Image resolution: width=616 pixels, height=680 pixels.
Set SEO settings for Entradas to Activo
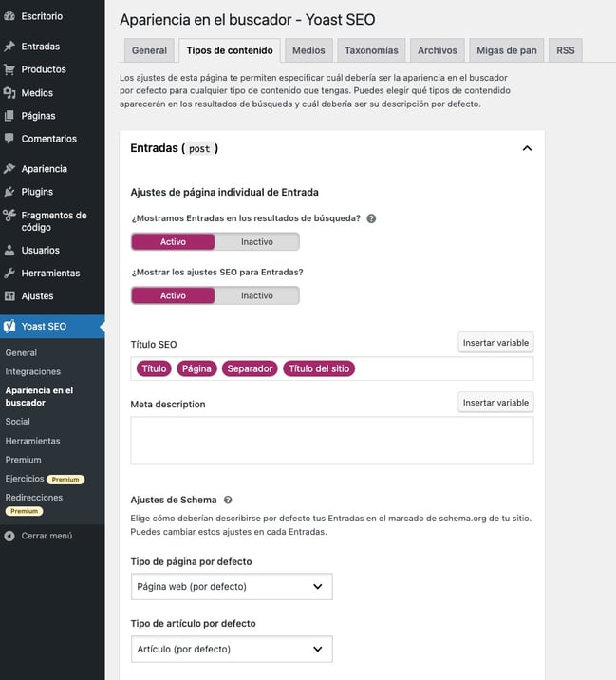pos(173,295)
